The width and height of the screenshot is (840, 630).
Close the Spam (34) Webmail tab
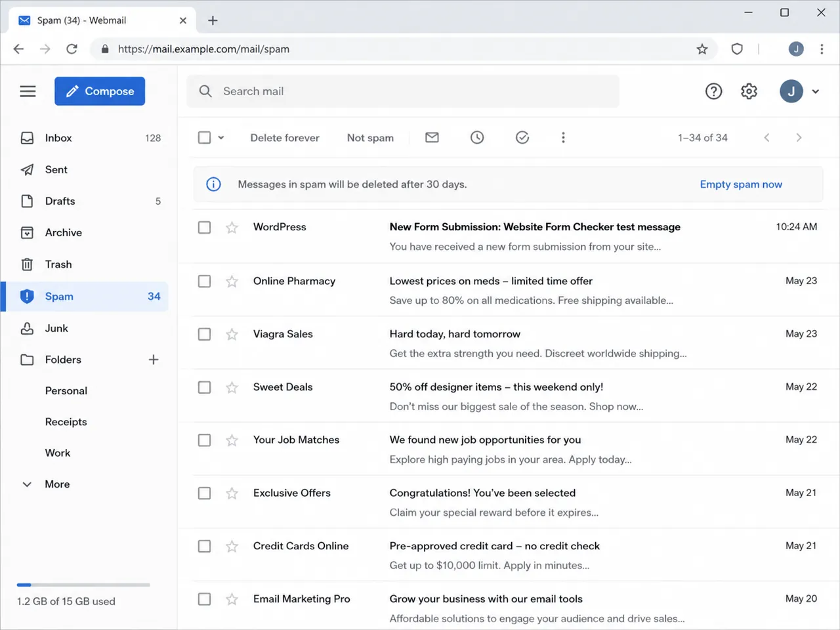[x=183, y=20]
